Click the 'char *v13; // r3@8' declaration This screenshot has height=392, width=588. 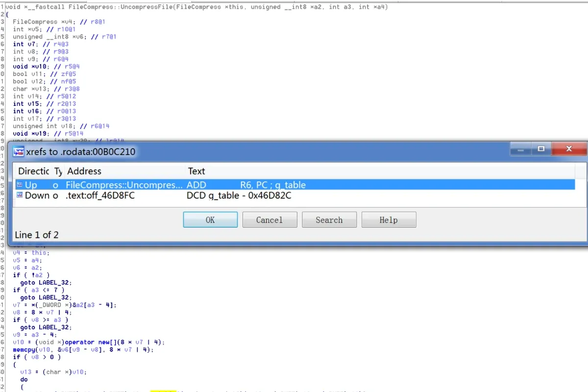point(46,89)
